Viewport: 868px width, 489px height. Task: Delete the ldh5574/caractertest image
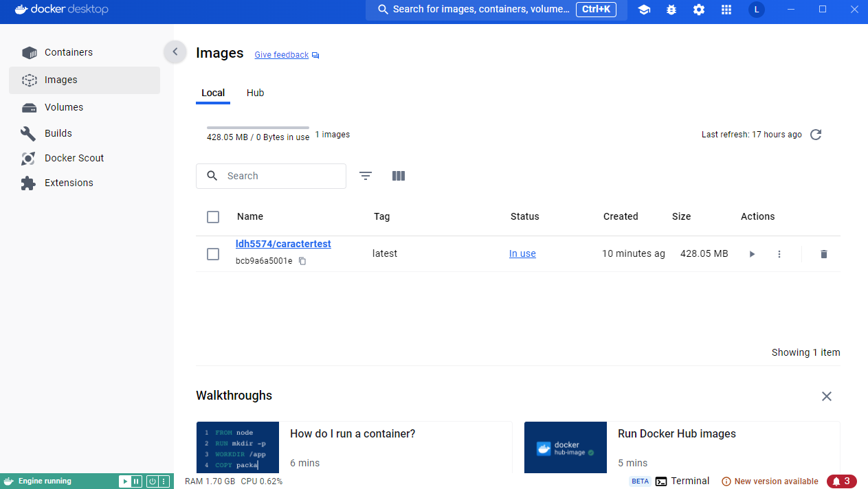[824, 254]
